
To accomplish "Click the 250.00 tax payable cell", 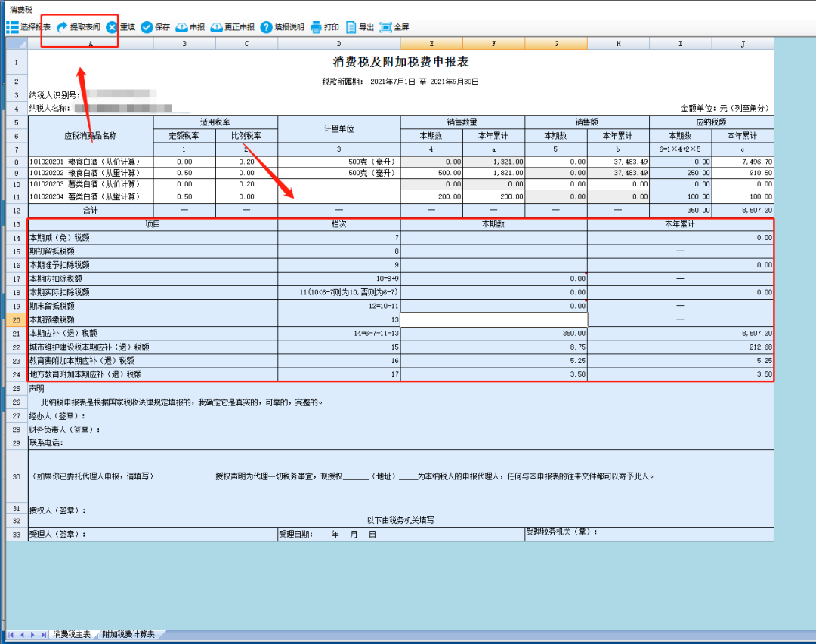I will (x=681, y=173).
